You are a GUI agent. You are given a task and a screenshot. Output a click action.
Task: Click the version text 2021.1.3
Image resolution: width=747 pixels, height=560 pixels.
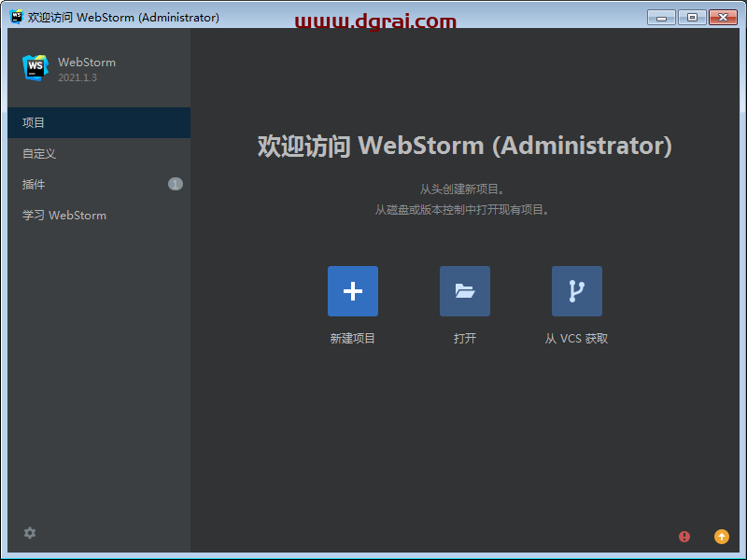click(x=78, y=77)
